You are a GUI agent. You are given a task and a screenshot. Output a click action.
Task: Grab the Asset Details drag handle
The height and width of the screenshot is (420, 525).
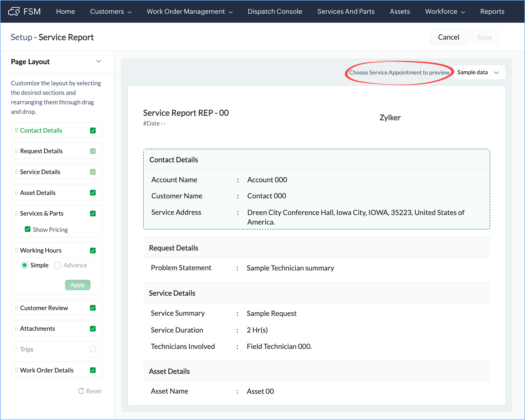[16, 193]
